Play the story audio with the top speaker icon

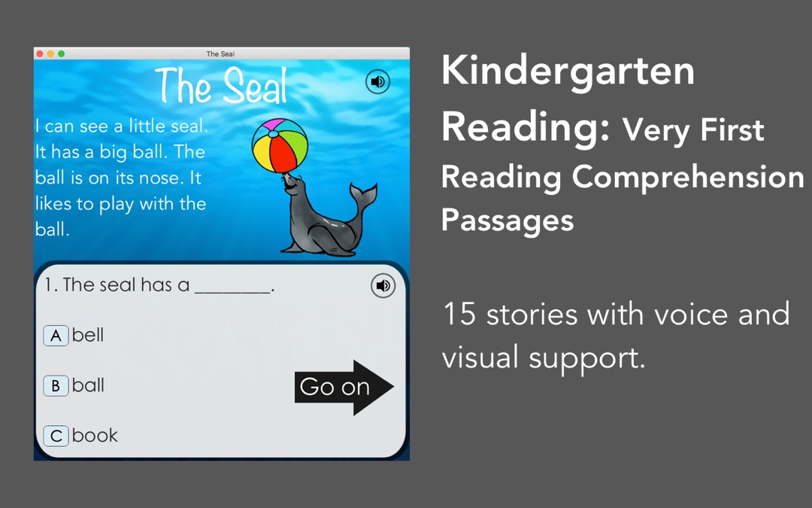(x=377, y=81)
